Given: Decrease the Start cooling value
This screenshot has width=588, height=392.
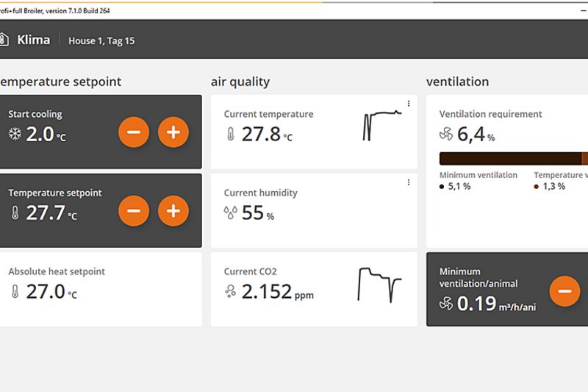Looking at the screenshot, I should pyautogui.click(x=134, y=133).
